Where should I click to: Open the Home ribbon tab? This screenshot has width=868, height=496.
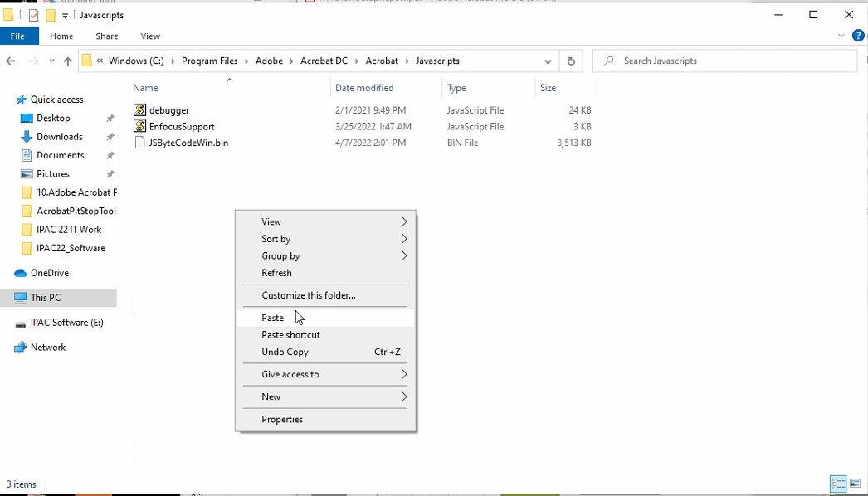pos(61,36)
